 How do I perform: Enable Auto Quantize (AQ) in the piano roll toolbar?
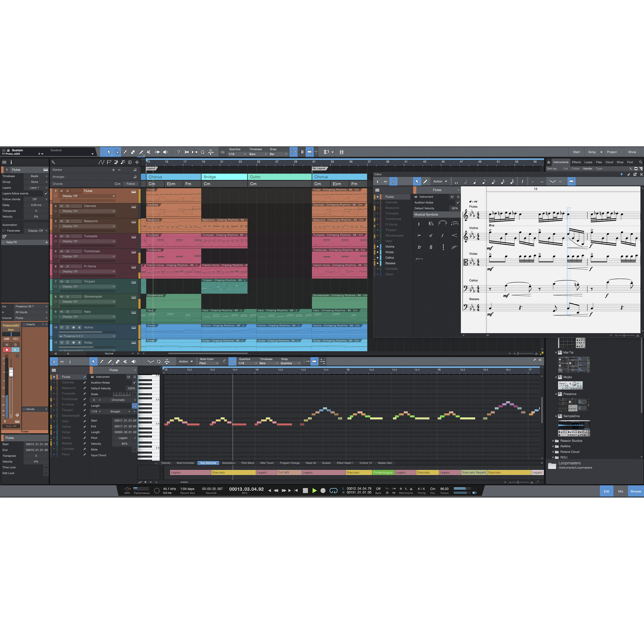pos(233,361)
